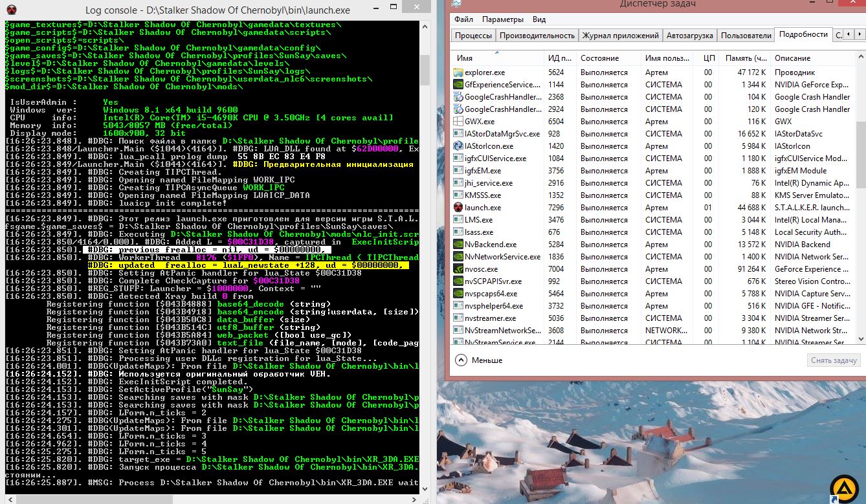Click the Меньше label in Task Manager
Viewport: 866px width, 504px height.
point(487,360)
